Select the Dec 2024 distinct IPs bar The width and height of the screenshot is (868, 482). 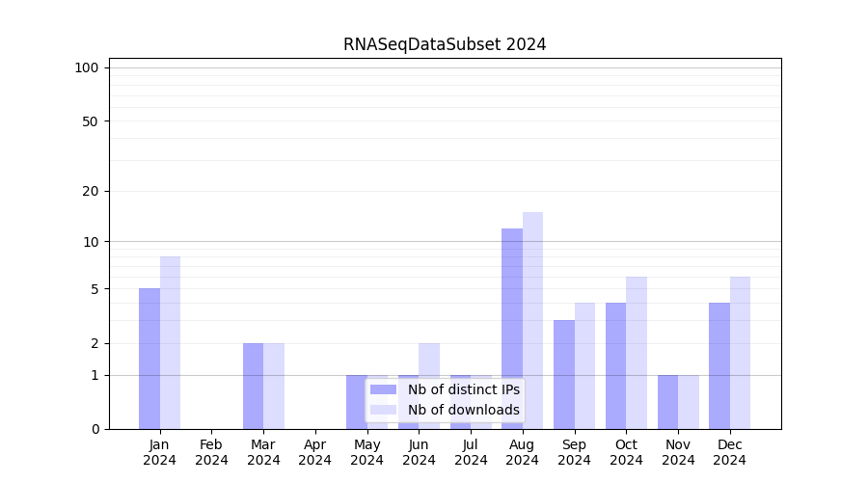coord(719,365)
